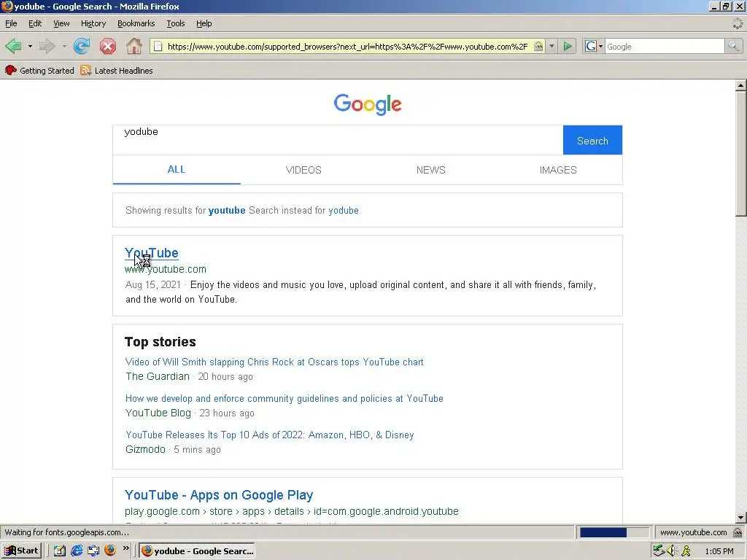Stop loading with the red Stop icon

108,46
